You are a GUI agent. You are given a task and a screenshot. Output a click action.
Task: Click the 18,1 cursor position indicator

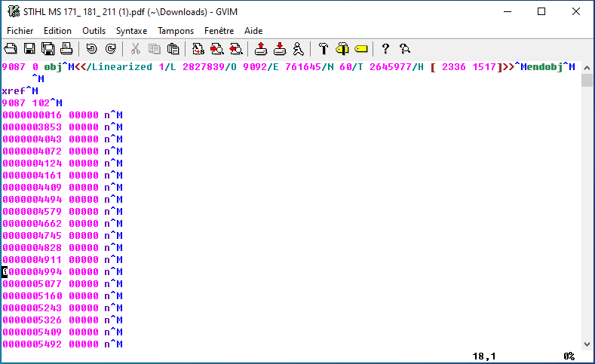pyautogui.click(x=484, y=356)
